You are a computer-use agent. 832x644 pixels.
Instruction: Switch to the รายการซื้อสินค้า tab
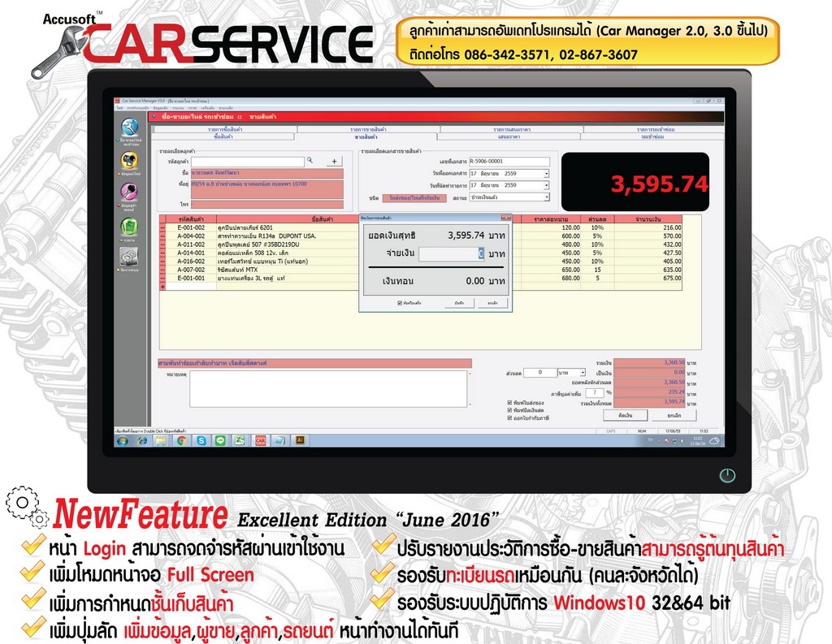(226, 129)
